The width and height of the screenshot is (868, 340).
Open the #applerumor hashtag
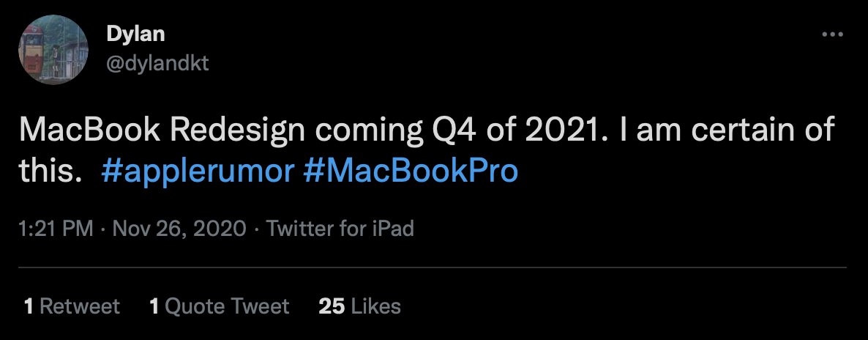197,171
